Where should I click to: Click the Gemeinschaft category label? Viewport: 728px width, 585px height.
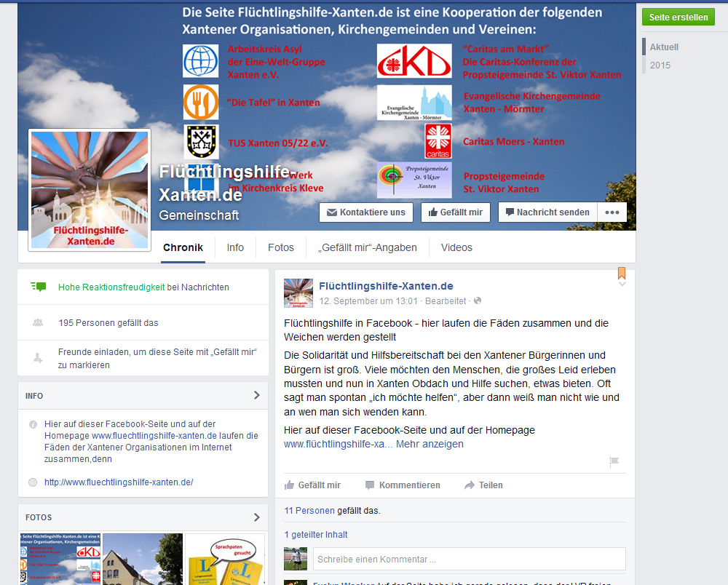click(199, 215)
